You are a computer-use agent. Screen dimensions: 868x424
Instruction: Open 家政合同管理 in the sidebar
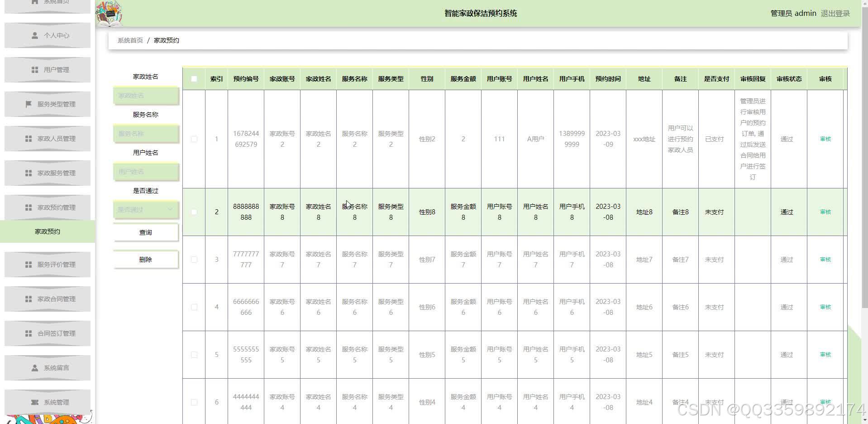48,299
